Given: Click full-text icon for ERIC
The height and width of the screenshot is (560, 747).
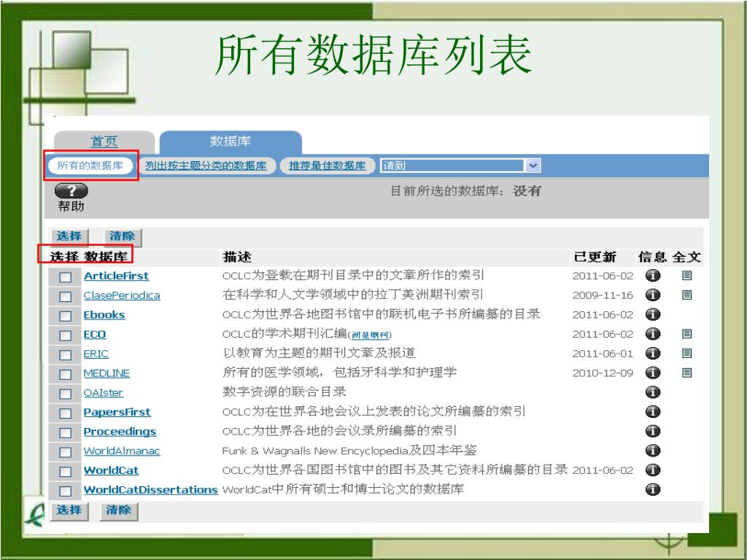Looking at the screenshot, I should [686, 354].
